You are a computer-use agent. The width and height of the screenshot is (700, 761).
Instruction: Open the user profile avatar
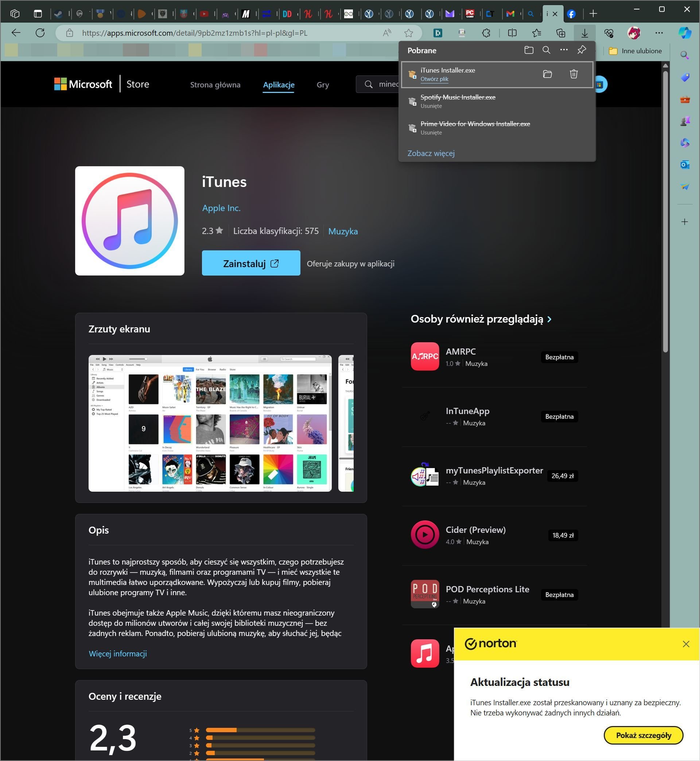point(634,33)
